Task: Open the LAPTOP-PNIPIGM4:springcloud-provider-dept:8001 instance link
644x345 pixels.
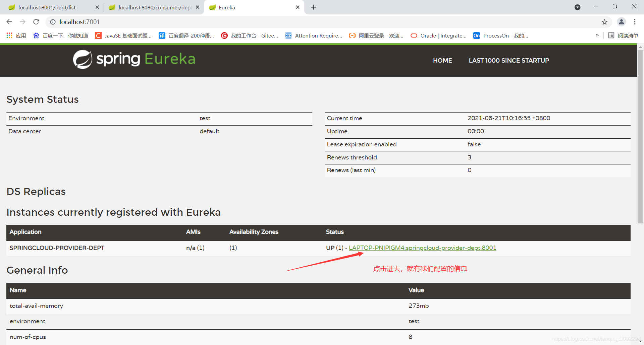Action: (x=422, y=248)
